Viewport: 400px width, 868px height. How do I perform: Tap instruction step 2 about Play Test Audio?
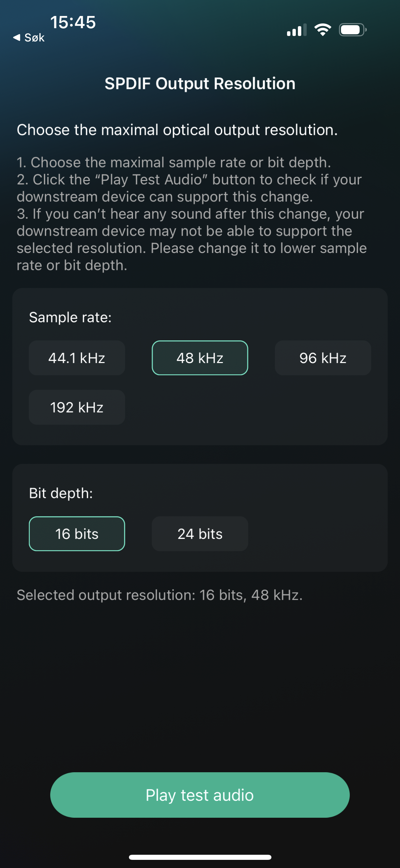[189, 188]
